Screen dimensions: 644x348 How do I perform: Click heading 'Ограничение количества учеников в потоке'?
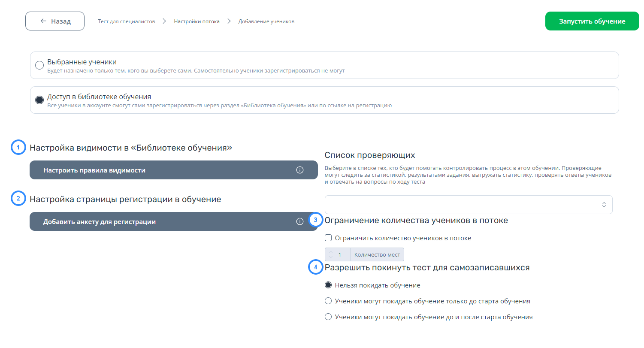(x=416, y=221)
